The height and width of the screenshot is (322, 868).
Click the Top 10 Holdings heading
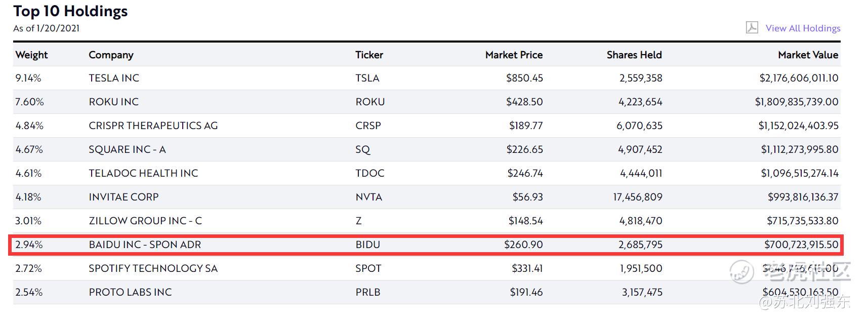(x=70, y=11)
